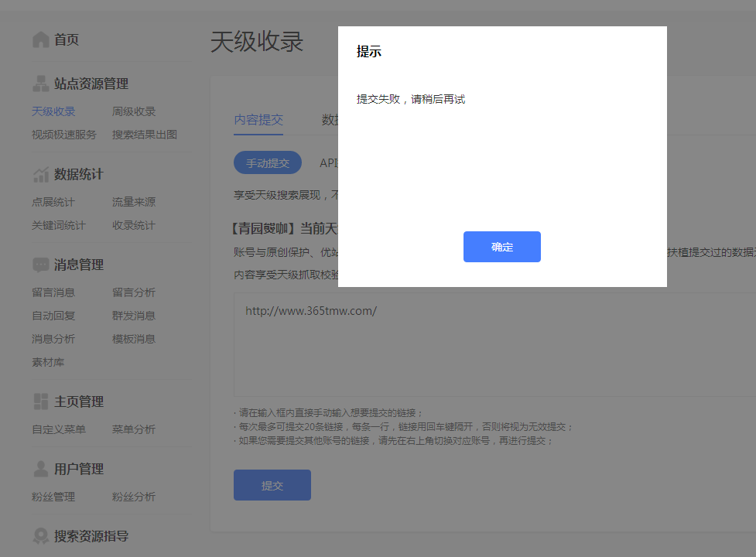This screenshot has height=557, width=756.
Task: Click the 搜索资源指导 badge icon
Action: pos(41,536)
